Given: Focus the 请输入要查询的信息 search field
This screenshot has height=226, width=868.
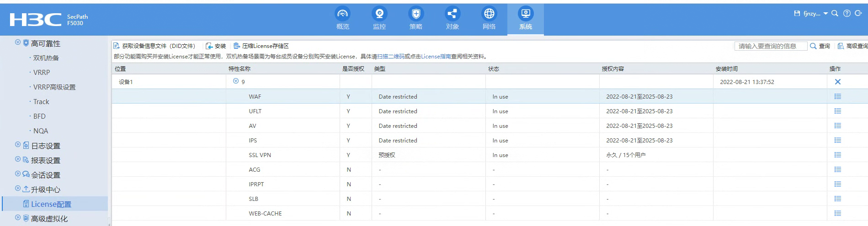Looking at the screenshot, I should point(771,46).
